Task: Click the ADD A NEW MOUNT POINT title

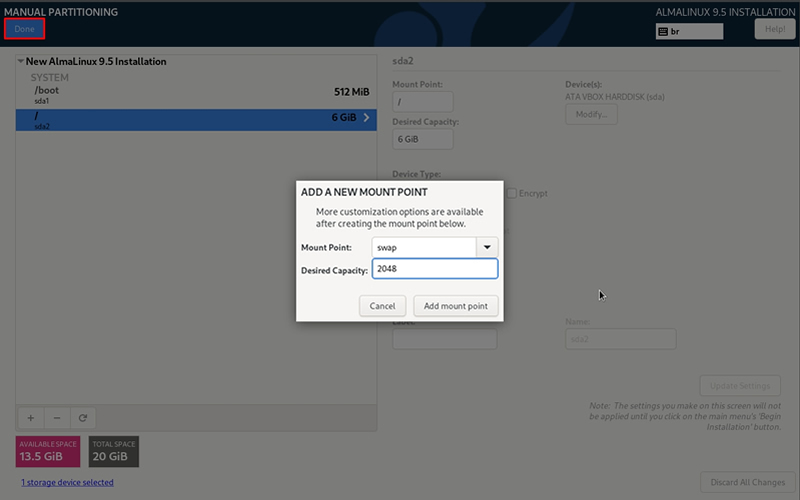Action: [x=364, y=192]
